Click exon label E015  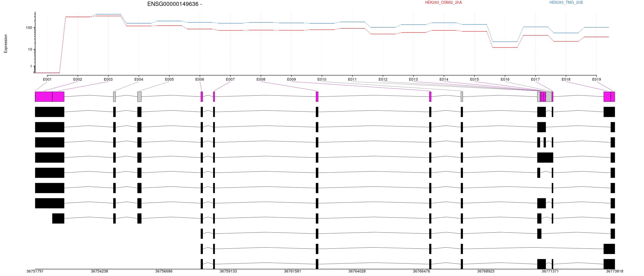point(474,79)
